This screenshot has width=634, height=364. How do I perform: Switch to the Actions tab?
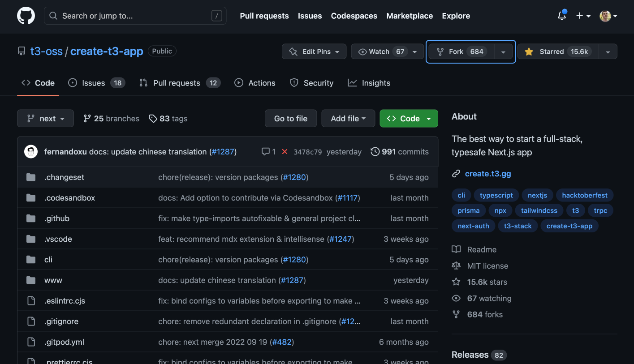point(255,83)
